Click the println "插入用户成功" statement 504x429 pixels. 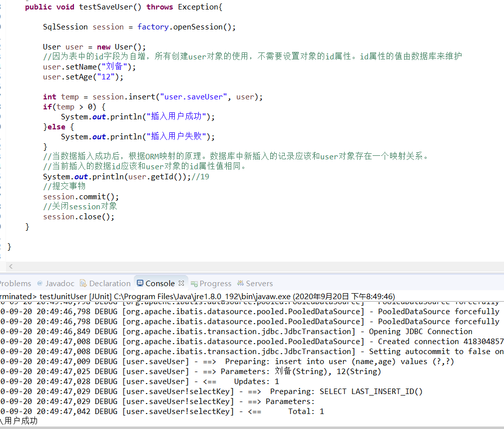pyautogui.click(x=137, y=116)
